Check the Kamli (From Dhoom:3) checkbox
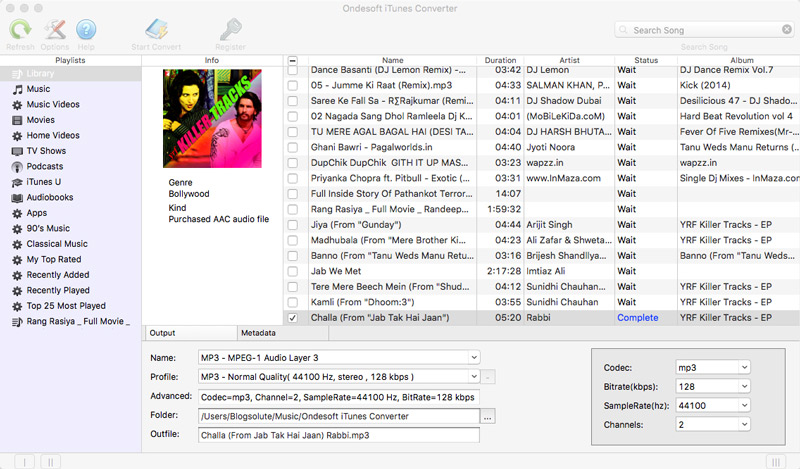800x469 pixels. [x=293, y=302]
